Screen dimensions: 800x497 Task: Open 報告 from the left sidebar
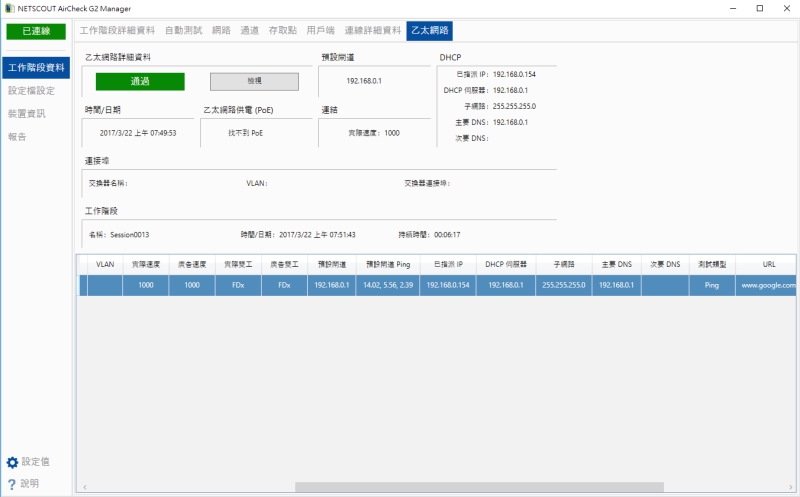point(17,136)
